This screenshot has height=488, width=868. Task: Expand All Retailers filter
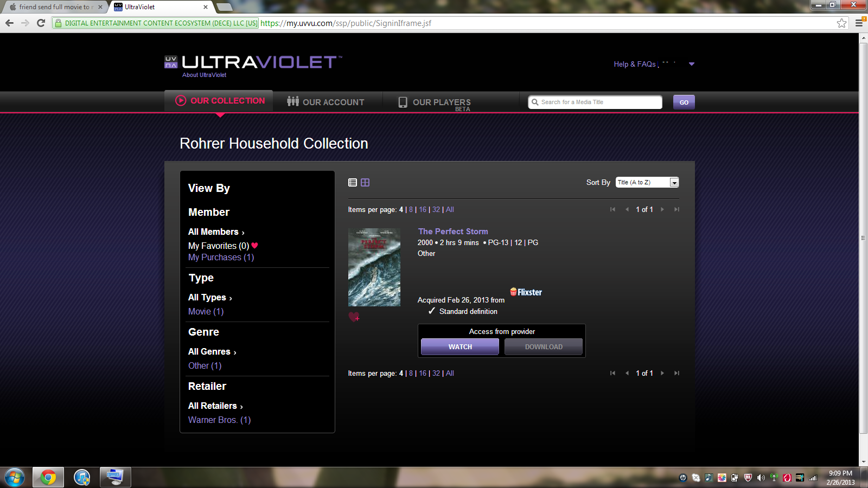click(215, 406)
